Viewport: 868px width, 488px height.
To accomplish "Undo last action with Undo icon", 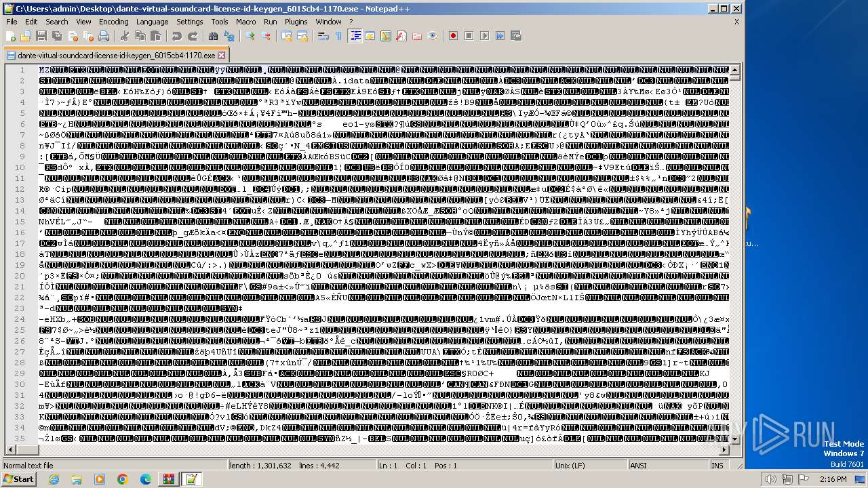I will point(176,36).
